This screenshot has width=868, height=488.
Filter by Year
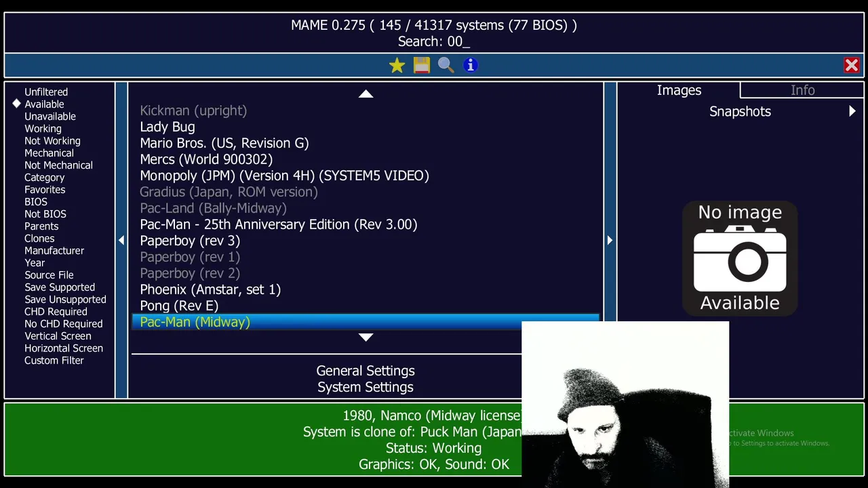(x=35, y=263)
